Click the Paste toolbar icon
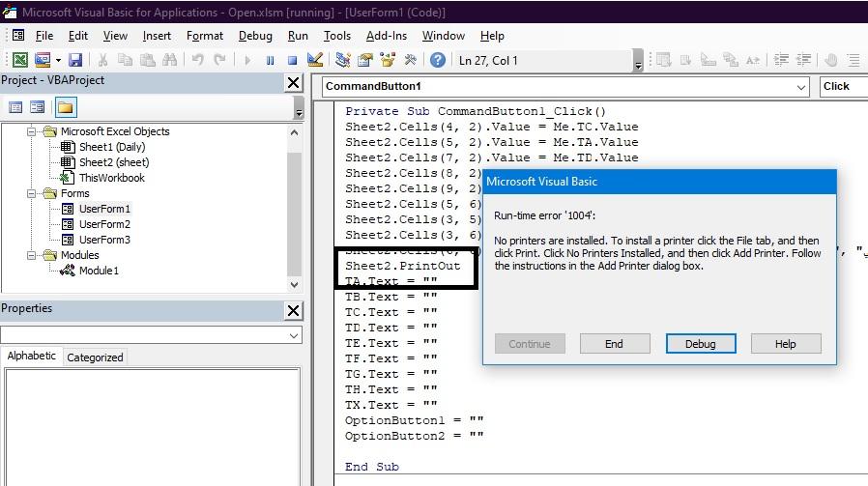 (x=147, y=60)
